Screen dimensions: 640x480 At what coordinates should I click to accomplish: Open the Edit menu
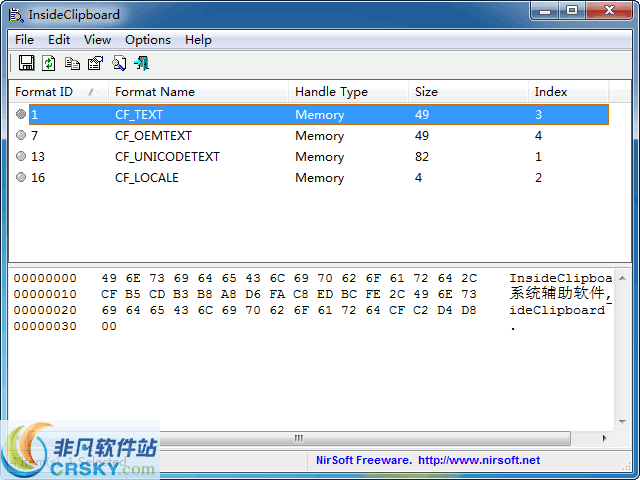pos(59,40)
